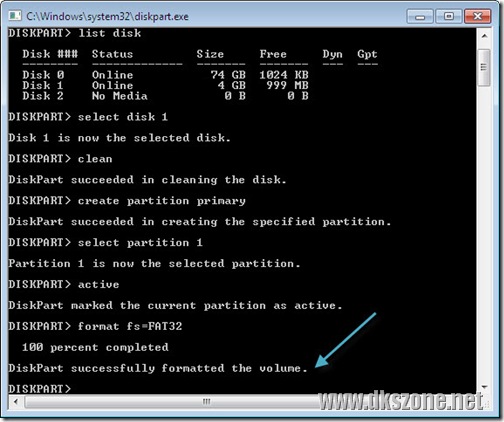
Task: Click the 'create partition primary' command line
Action: 127,201
